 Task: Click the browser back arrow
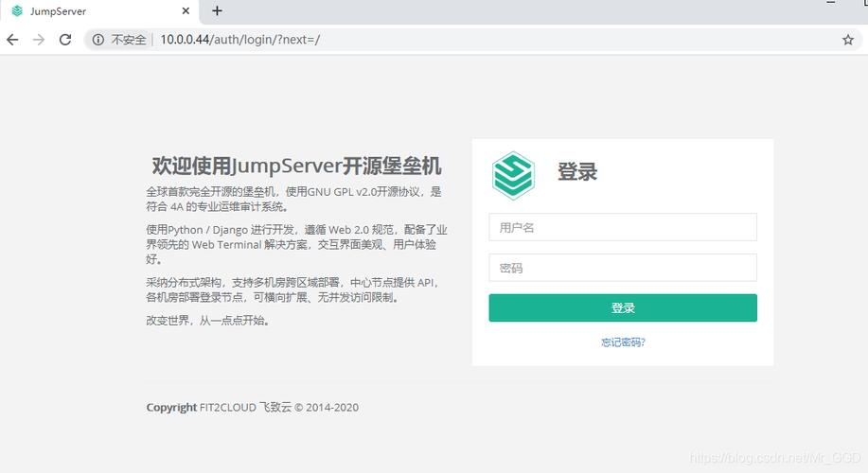click(x=12, y=40)
